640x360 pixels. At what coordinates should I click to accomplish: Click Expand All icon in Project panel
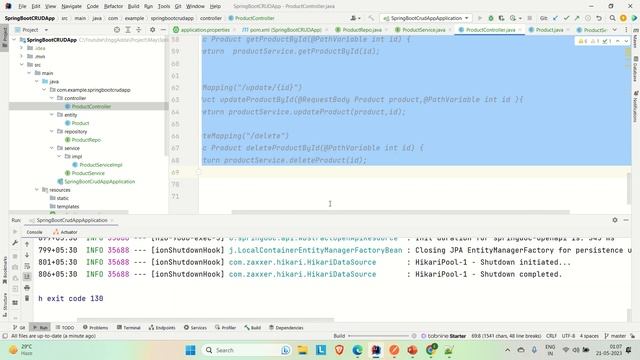coord(128,30)
